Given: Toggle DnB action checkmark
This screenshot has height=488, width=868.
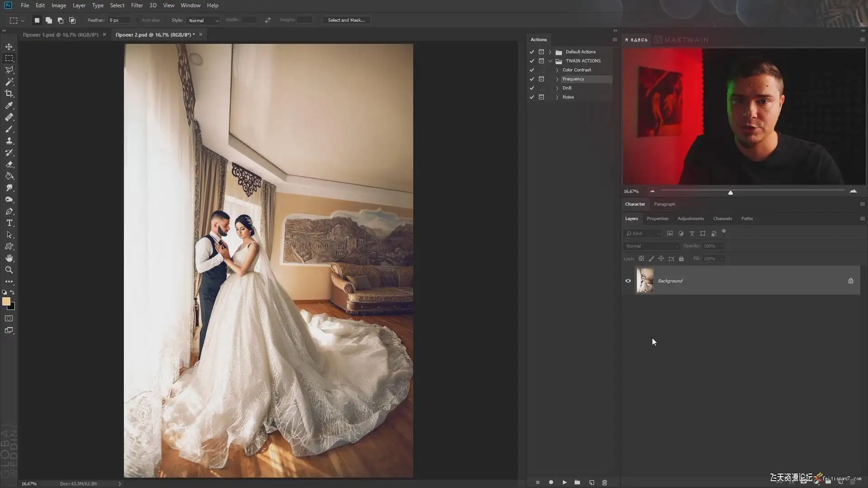Looking at the screenshot, I should click(x=532, y=88).
